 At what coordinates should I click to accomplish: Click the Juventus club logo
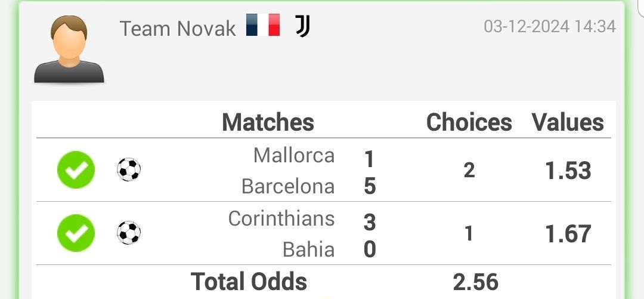click(x=303, y=26)
